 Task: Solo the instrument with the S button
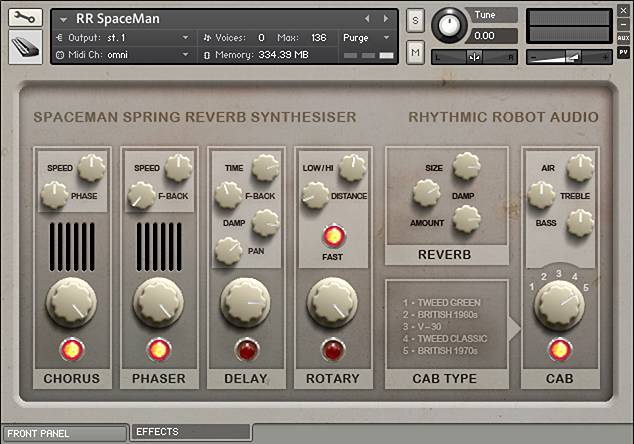click(x=415, y=20)
